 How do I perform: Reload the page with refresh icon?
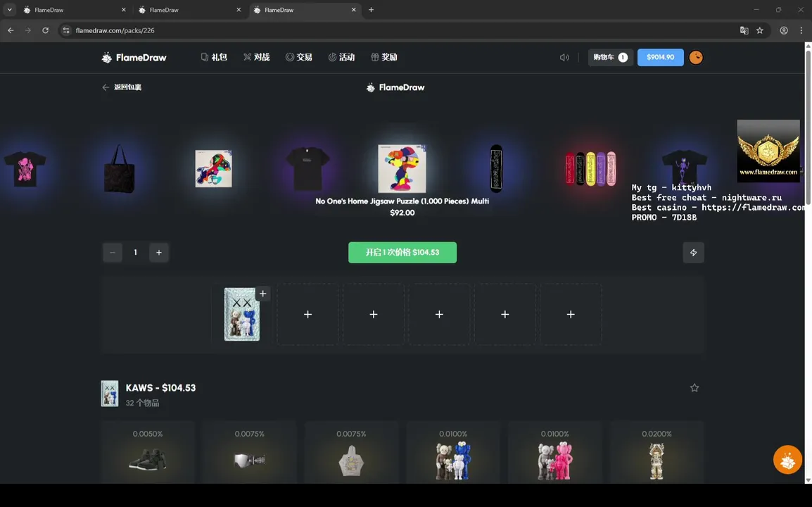[46, 30]
